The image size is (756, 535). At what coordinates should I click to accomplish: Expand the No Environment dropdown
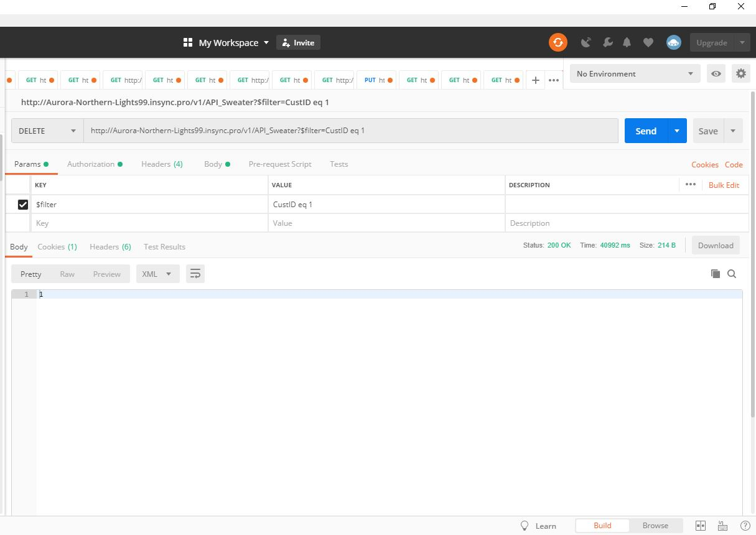tap(635, 73)
